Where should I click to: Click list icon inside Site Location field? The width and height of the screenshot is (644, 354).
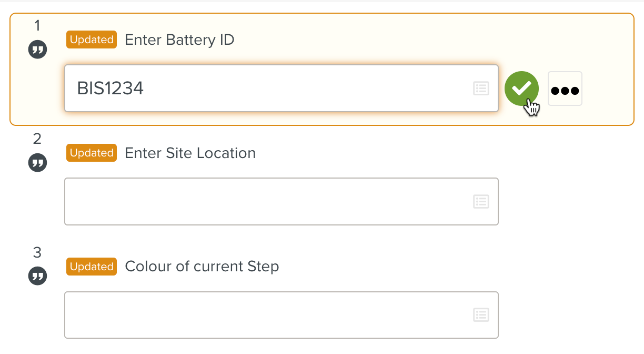tap(481, 201)
